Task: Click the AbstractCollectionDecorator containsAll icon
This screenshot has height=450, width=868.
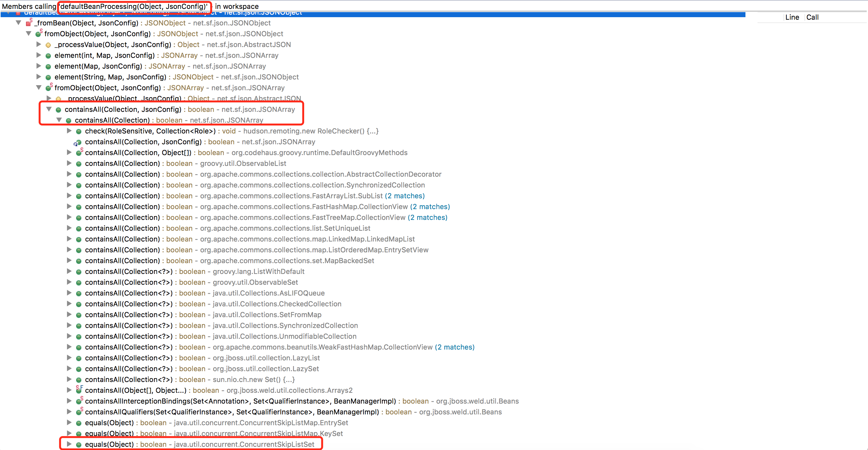Action: coord(78,174)
